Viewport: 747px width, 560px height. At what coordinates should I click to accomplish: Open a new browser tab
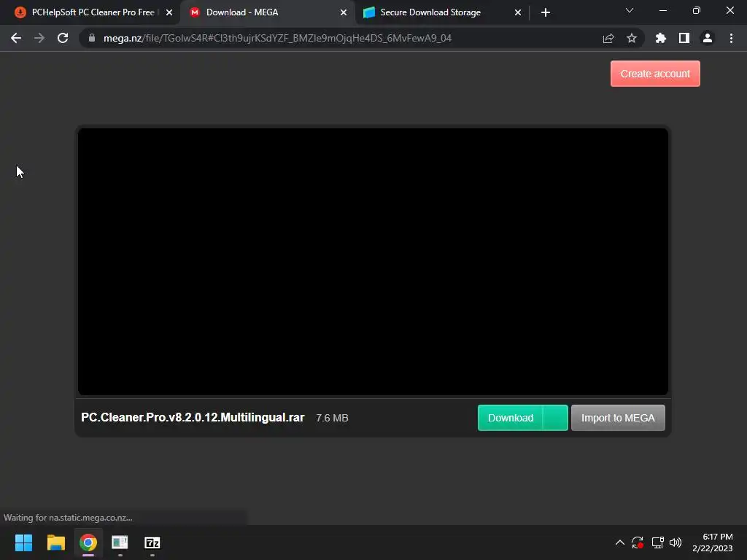(x=546, y=12)
